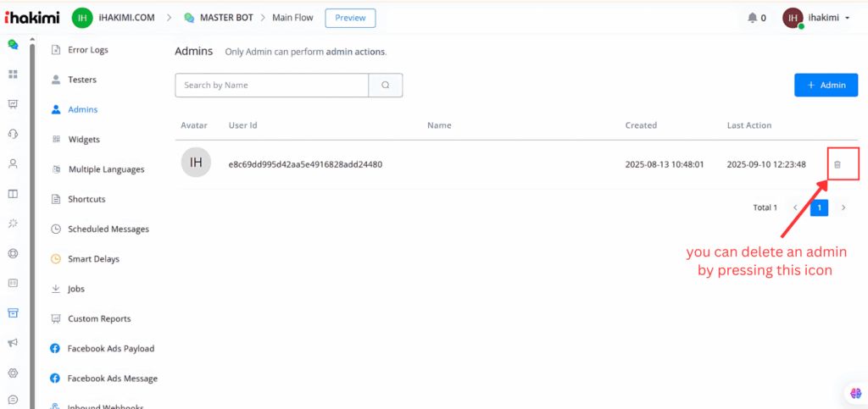Go to next page arrow in pagination
The width and height of the screenshot is (868, 409).
click(843, 207)
